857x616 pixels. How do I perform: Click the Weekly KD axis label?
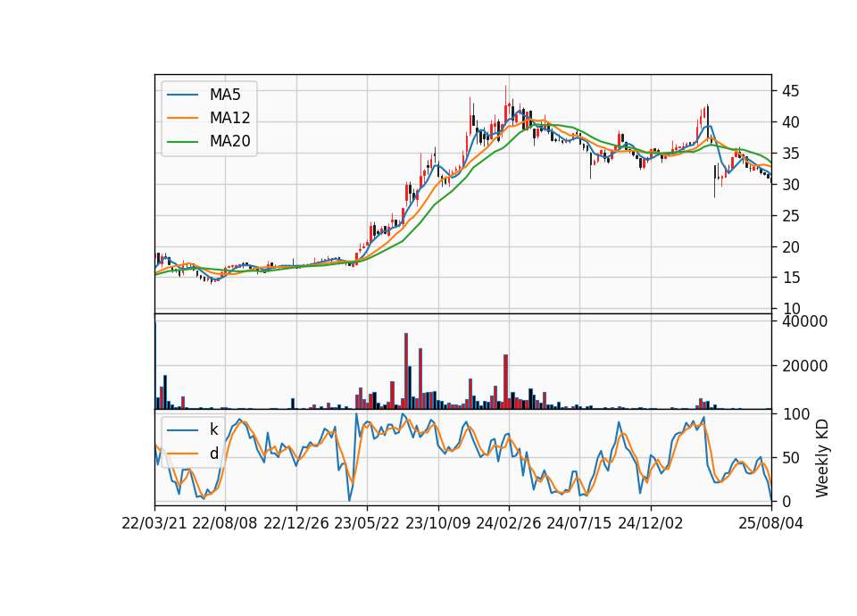coord(822,458)
